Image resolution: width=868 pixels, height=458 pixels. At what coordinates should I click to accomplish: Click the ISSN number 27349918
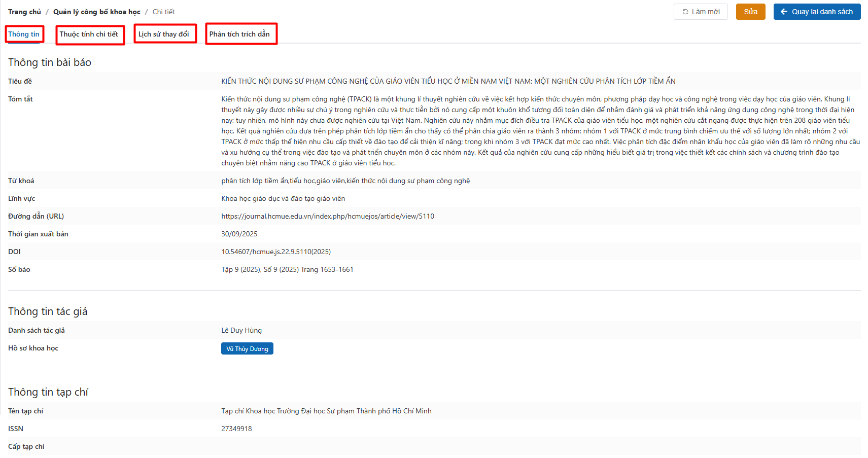[x=236, y=429]
